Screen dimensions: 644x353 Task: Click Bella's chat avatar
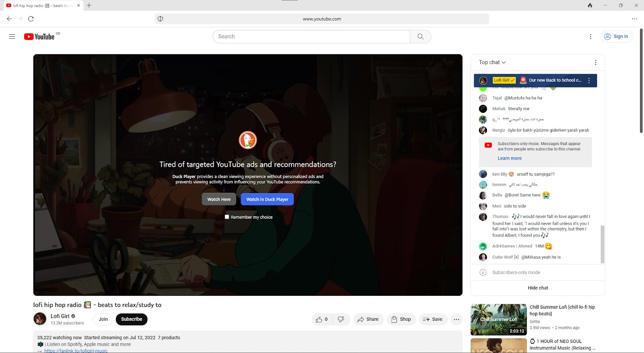(x=483, y=195)
